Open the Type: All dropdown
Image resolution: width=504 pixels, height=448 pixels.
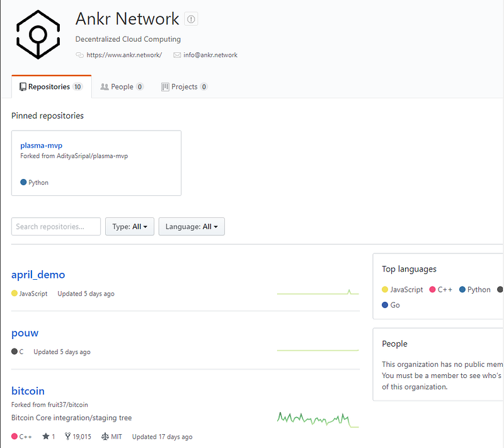pyautogui.click(x=130, y=227)
